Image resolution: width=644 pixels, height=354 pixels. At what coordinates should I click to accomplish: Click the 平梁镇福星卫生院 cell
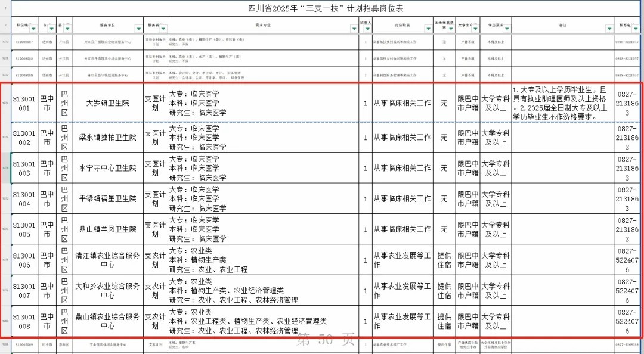point(107,199)
